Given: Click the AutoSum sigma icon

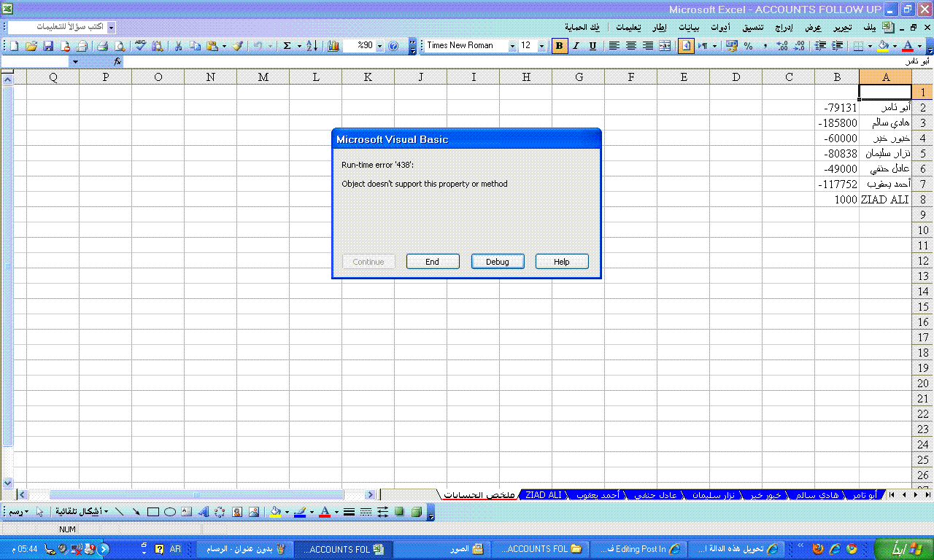Looking at the screenshot, I should pyautogui.click(x=287, y=45).
